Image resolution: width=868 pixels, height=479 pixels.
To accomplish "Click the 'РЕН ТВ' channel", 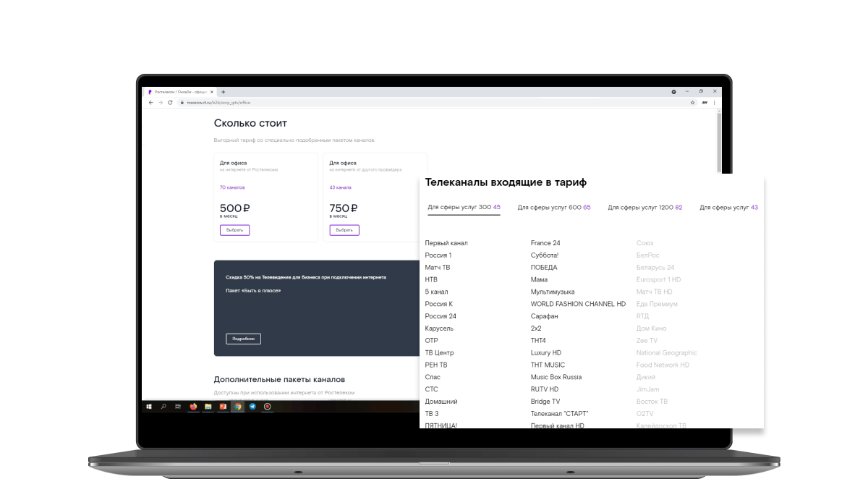I will pos(436,365).
